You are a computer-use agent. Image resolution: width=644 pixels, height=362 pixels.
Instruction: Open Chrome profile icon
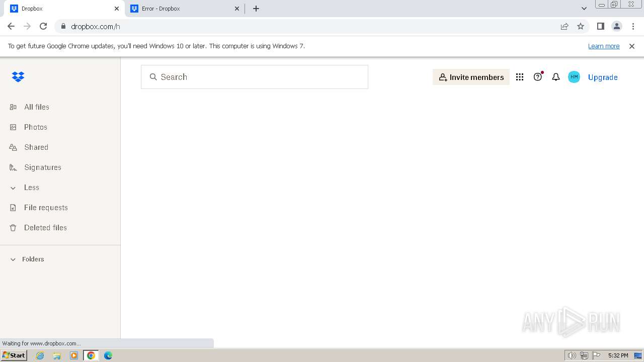pos(616,26)
